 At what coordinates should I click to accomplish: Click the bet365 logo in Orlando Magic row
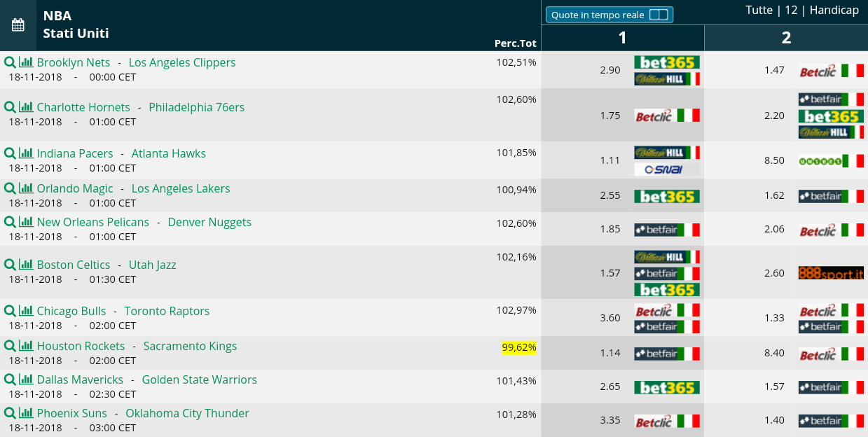tap(667, 197)
